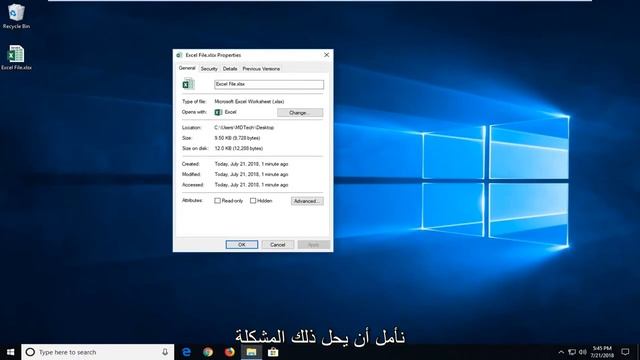The width and height of the screenshot is (640, 360).
Task: Click the Created date value
Action: [x=251, y=164]
